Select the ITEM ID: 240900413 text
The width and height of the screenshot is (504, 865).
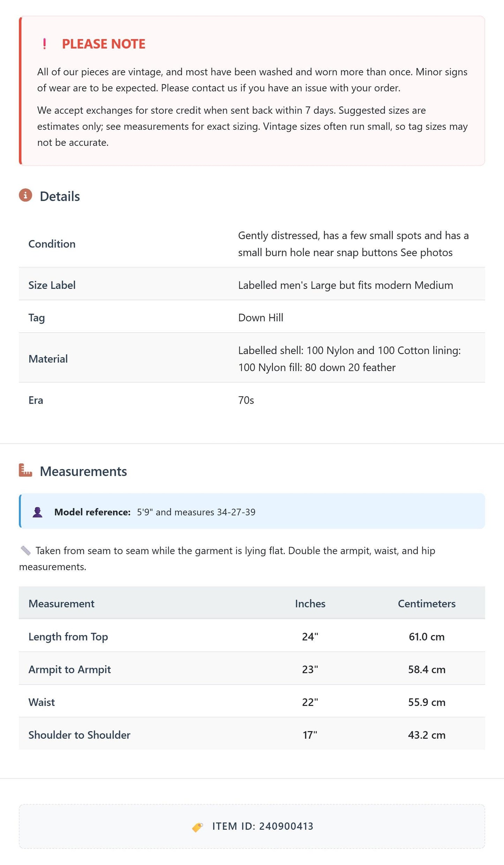pyautogui.click(x=263, y=826)
